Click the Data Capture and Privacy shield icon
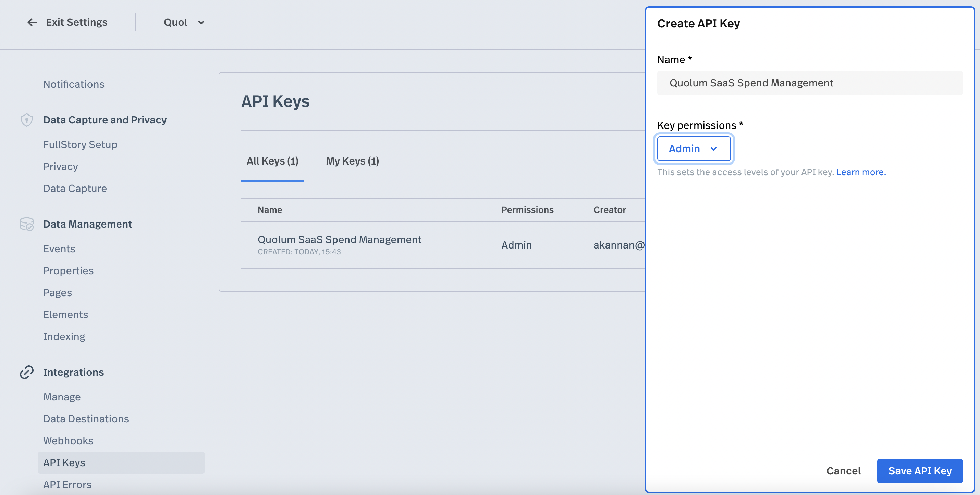The width and height of the screenshot is (980, 495). tap(27, 120)
